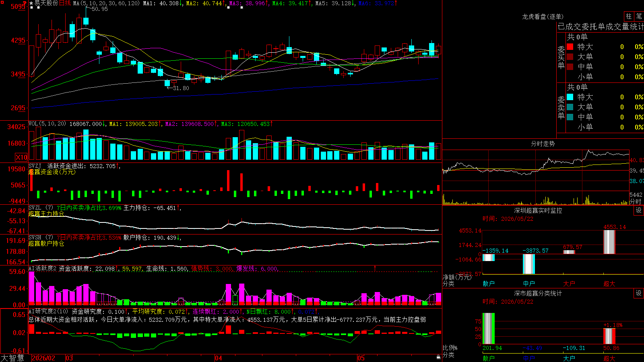Click the 已成交委托单成交量统计 header
This screenshot has width=644, height=362.
601,27
